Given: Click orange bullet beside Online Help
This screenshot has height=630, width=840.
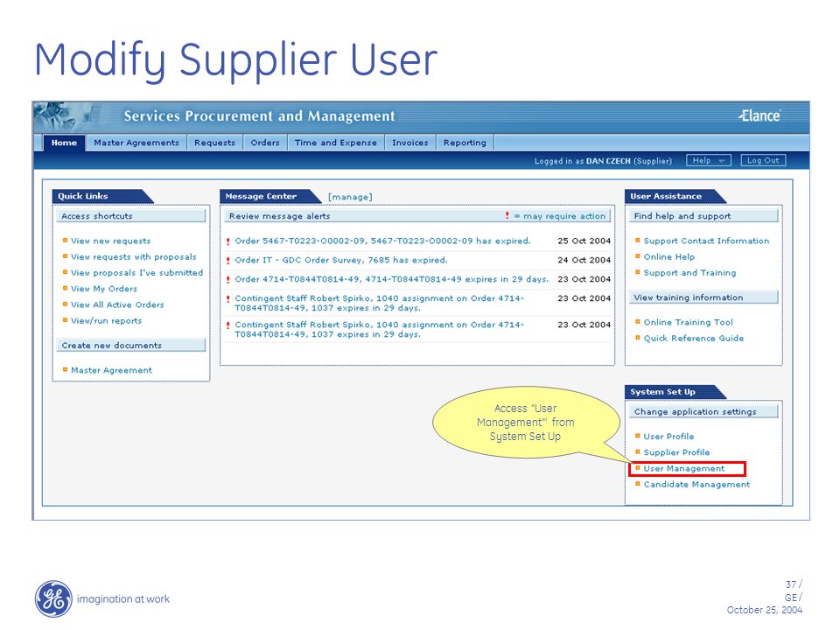Looking at the screenshot, I should 638,256.
